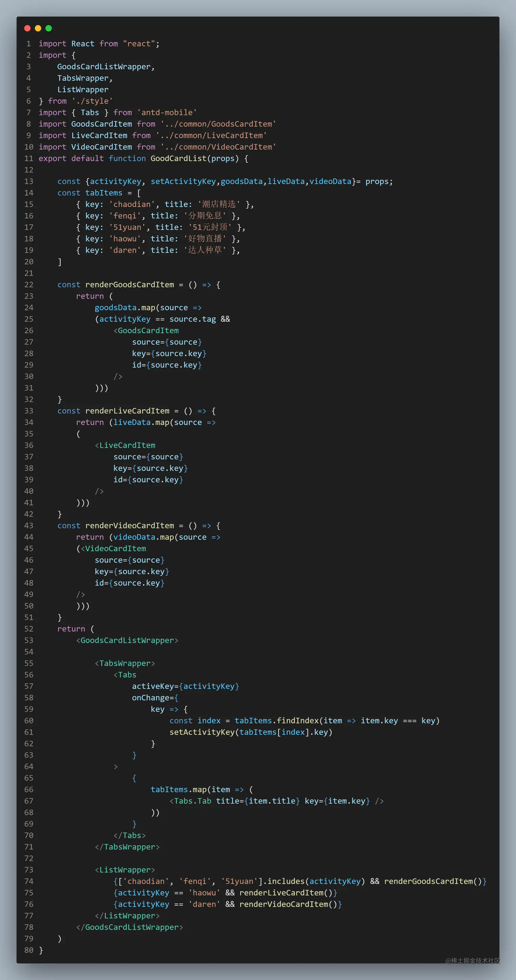
Task: Click line number 80 in the gutter
Action: pos(29,950)
